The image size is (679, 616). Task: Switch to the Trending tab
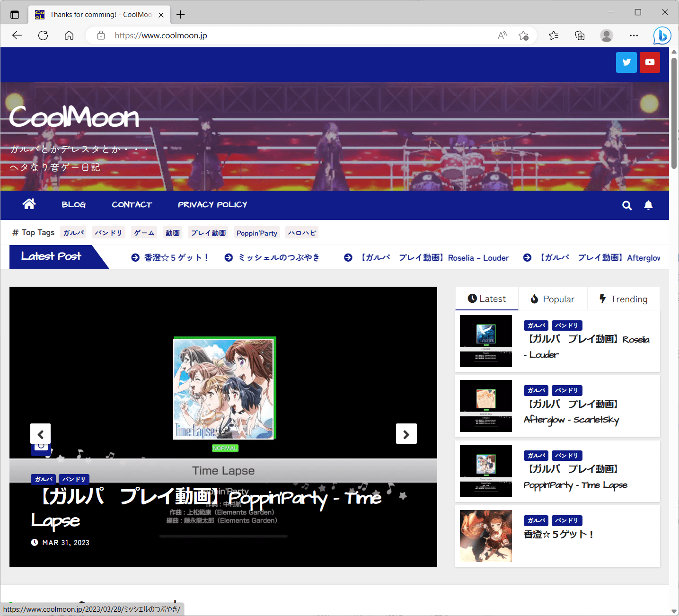tap(624, 299)
